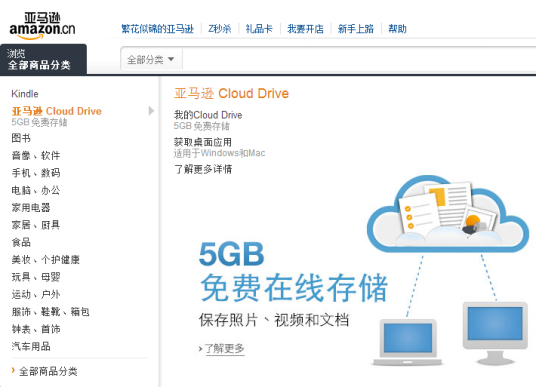536x387 pixels.
Task: Select 家用电器 category
Action: pyautogui.click(x=31, y=208)
